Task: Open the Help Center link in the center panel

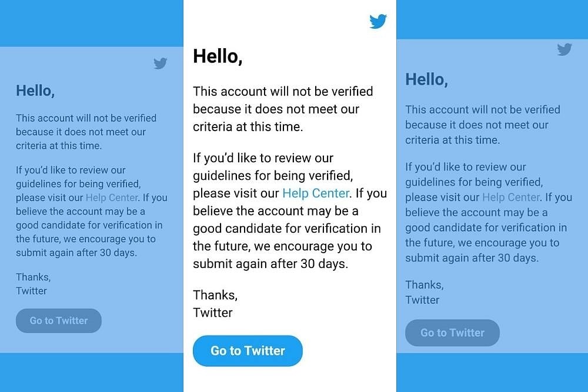Action: tap(316, 193)
